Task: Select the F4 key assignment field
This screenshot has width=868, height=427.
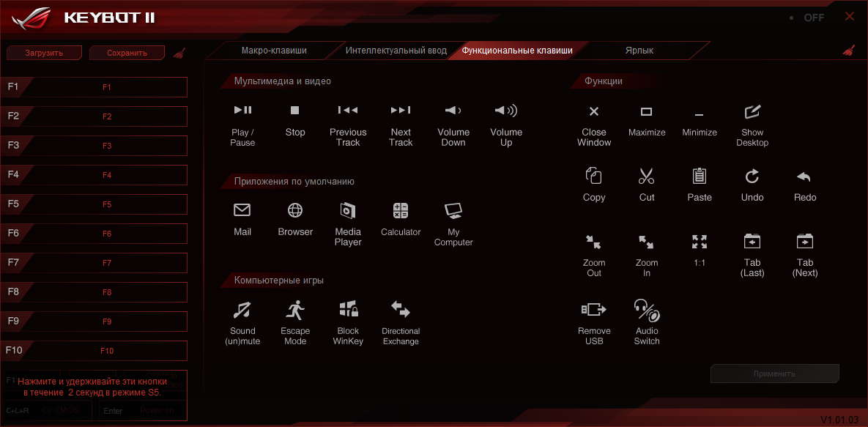Action: [108, 175]
